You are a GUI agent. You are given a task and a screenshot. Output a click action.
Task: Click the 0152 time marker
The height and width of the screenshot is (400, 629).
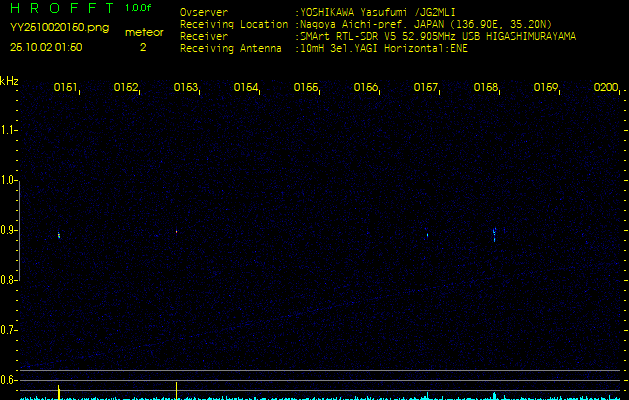click(126, 87)
